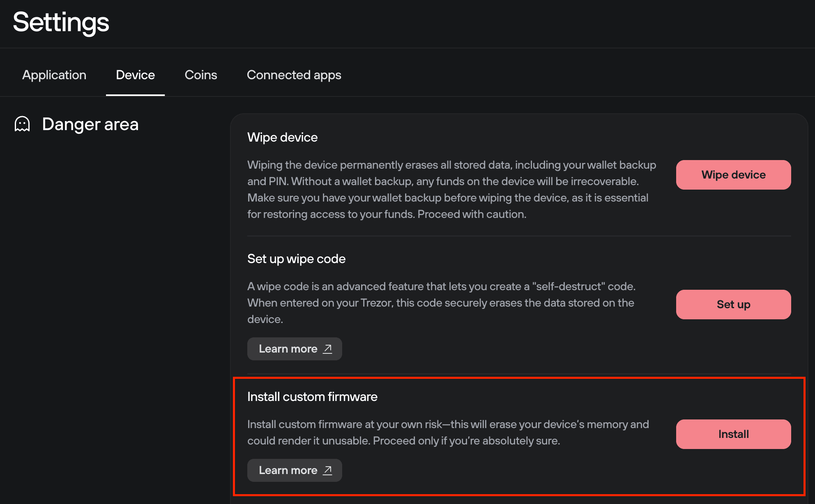View the Connected apps tab
Screen dimensions: 815x504
click(x=294, y=75)
